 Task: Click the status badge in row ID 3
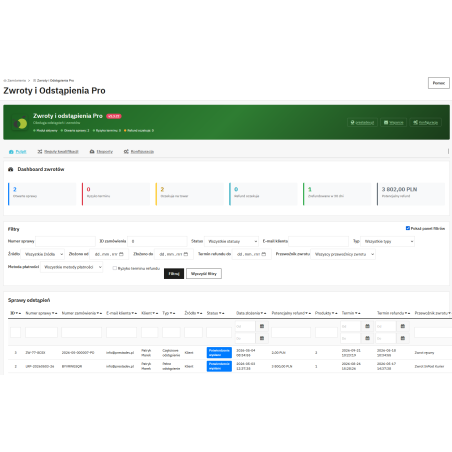coord(219,353)
